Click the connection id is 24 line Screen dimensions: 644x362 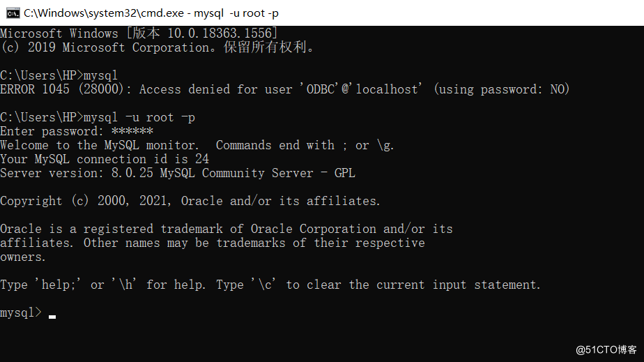pyautogui.click(x=105, y=159)
